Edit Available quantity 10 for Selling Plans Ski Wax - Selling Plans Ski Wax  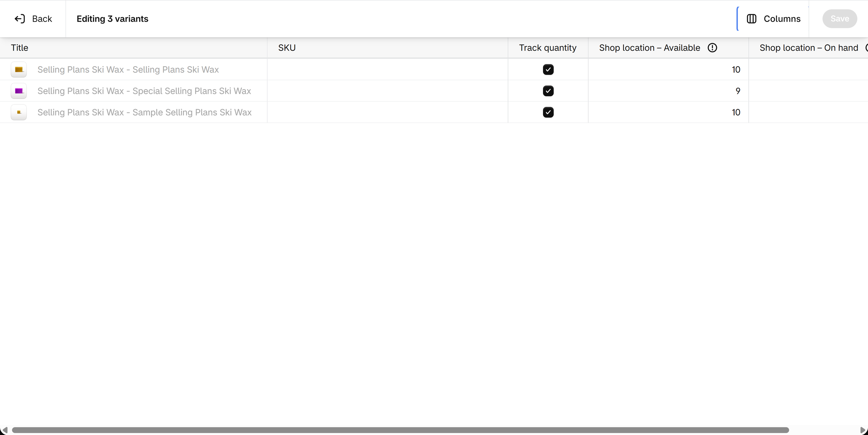pyautogui.click(x=669, y=69)
